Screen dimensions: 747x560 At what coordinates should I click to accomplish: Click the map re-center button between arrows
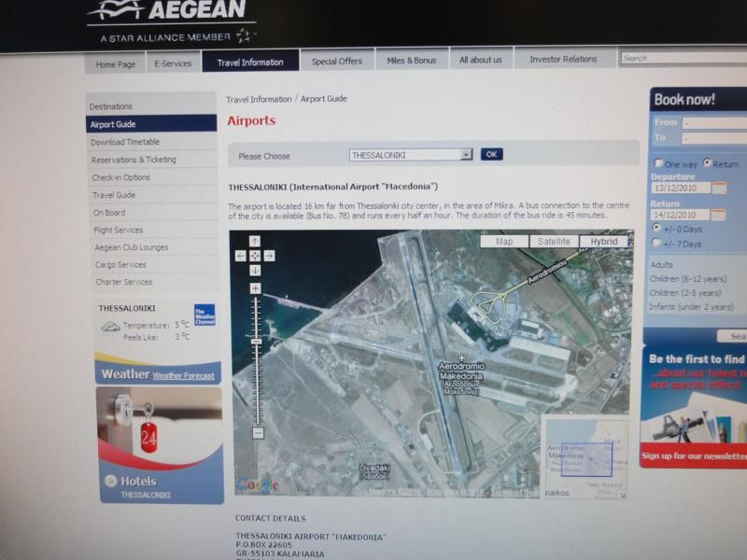pyautogui.click(x=255, y=256)
